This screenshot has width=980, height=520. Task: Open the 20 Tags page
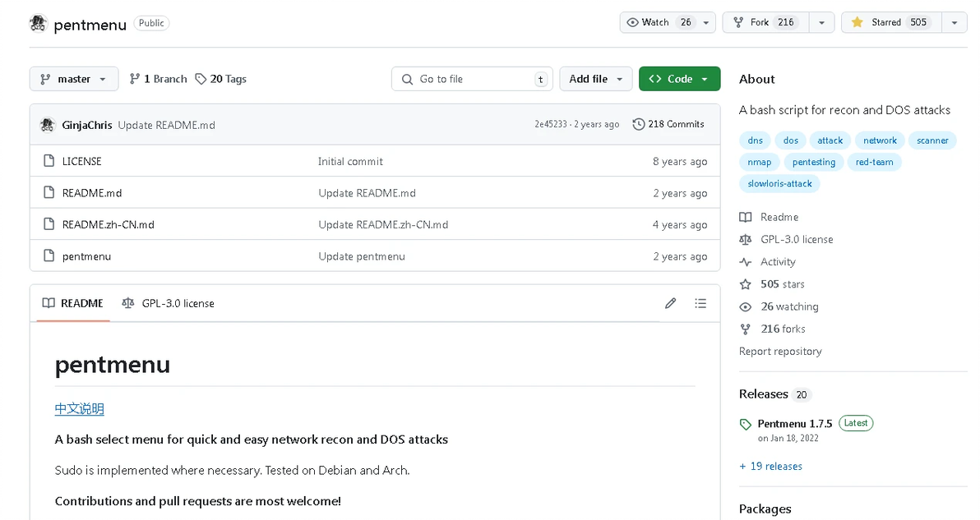pyautogui.click(x=221, y=79)
